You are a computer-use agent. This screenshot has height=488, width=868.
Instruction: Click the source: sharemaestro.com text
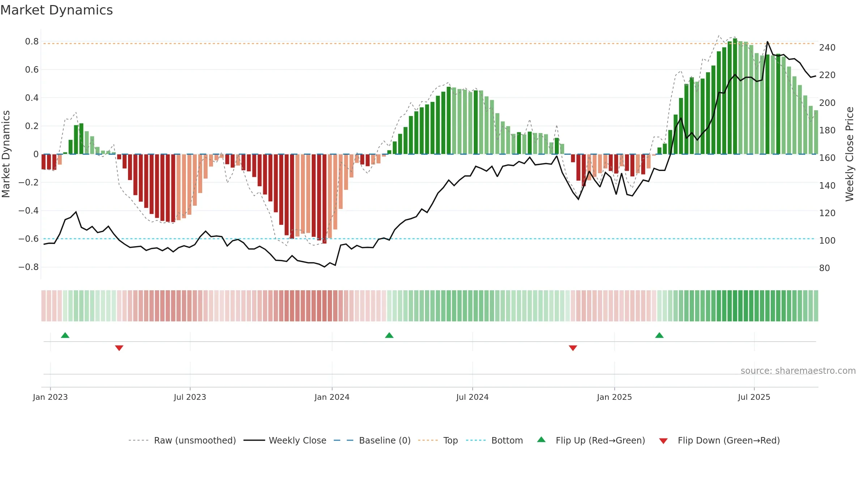click(x=798, y=371)
